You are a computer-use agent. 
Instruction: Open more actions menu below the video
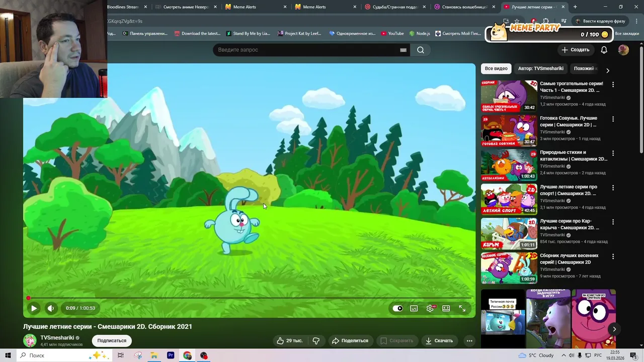point(469,340)
